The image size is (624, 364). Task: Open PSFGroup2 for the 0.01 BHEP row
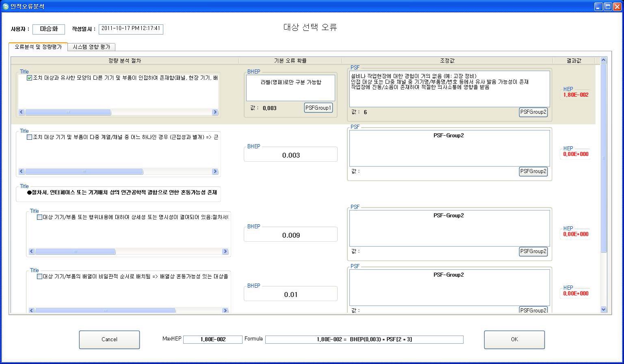click(533, 310)
